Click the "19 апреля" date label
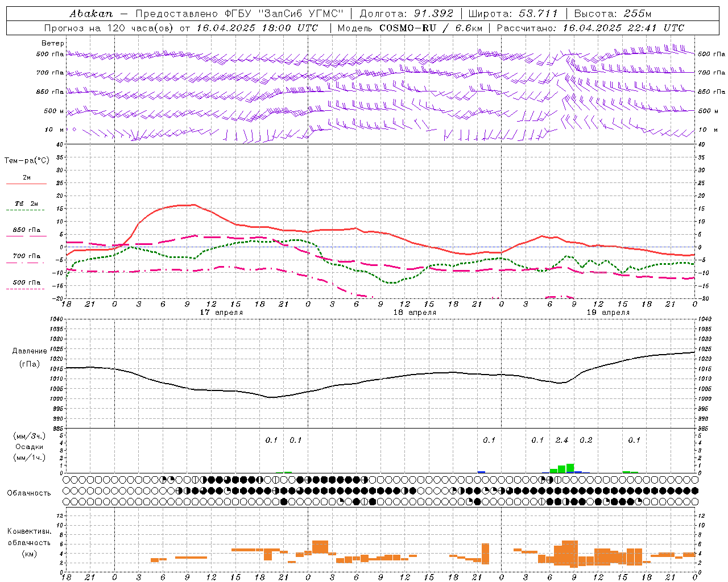The height and width of the screenshot is (582, 728). (x=608, y=313)
